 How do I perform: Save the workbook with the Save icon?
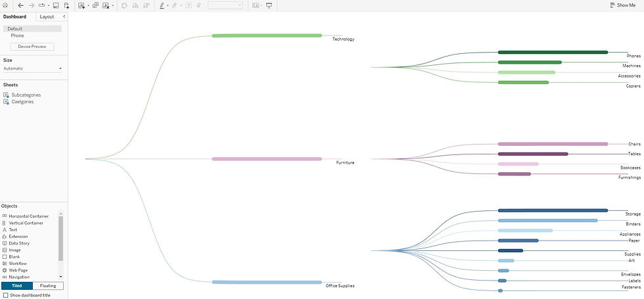(56, 5)
